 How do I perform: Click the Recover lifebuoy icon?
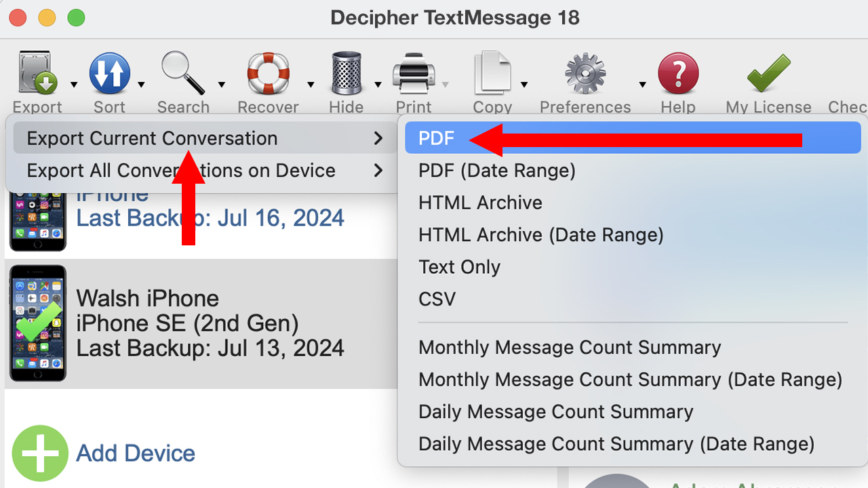click(x=268, y=73)
